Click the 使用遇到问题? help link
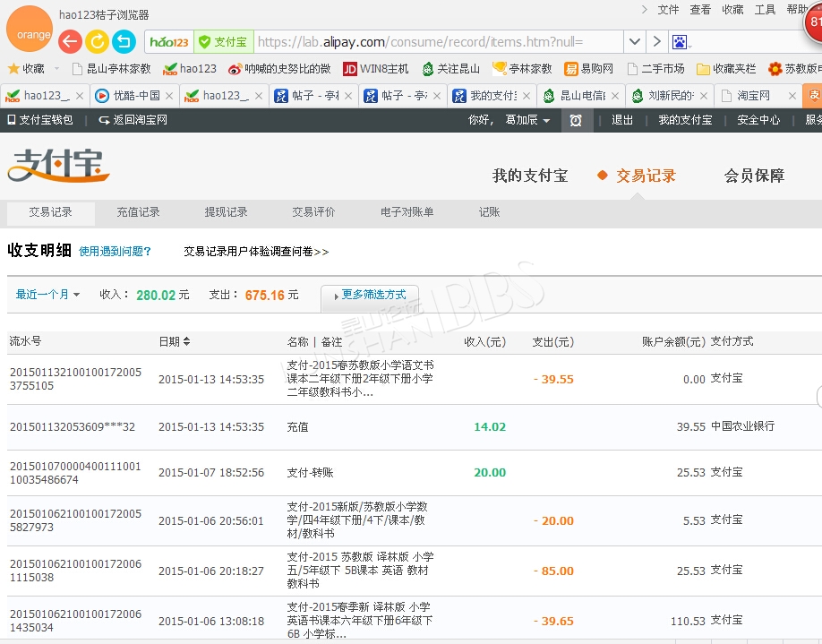The height and width of the screenshot is (644, 822). pyautogui.click(x=115, y=252)
